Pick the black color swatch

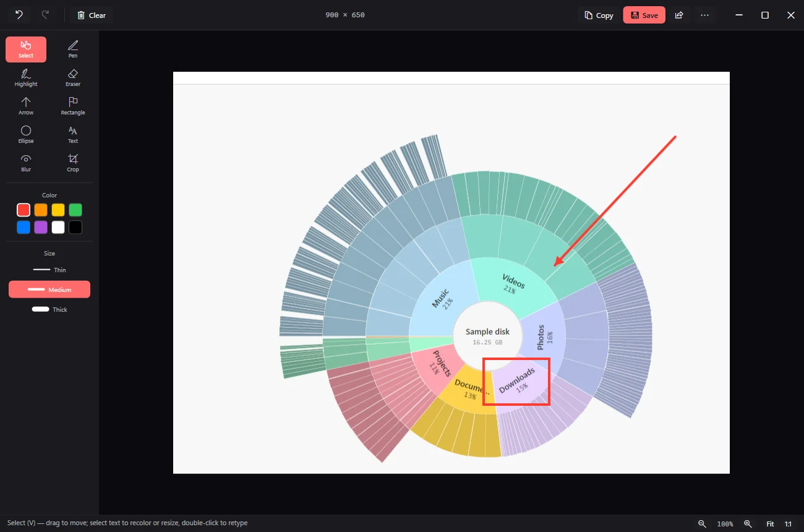(x=75, y=227)
